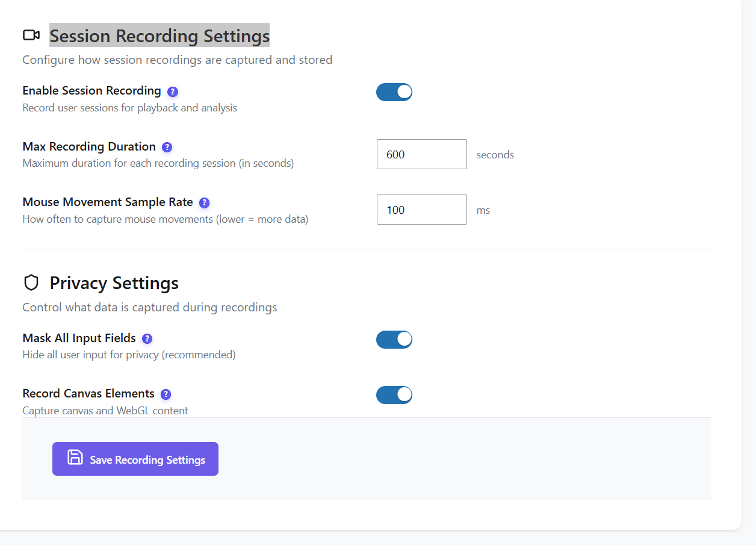The image size is (756, 545).
Task: Click the Mask All Input Fields label
Action: [79, 338]
